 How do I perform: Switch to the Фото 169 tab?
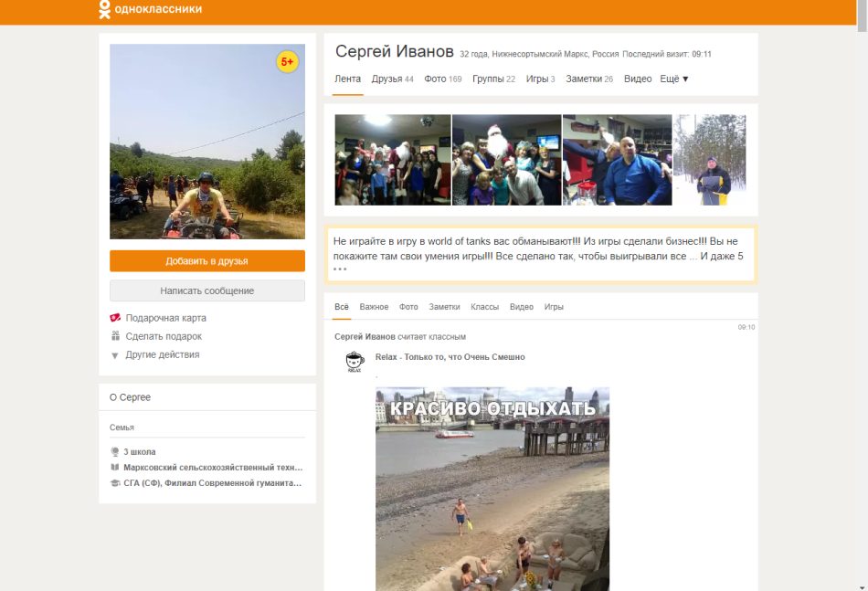click(x=442, y=79)
